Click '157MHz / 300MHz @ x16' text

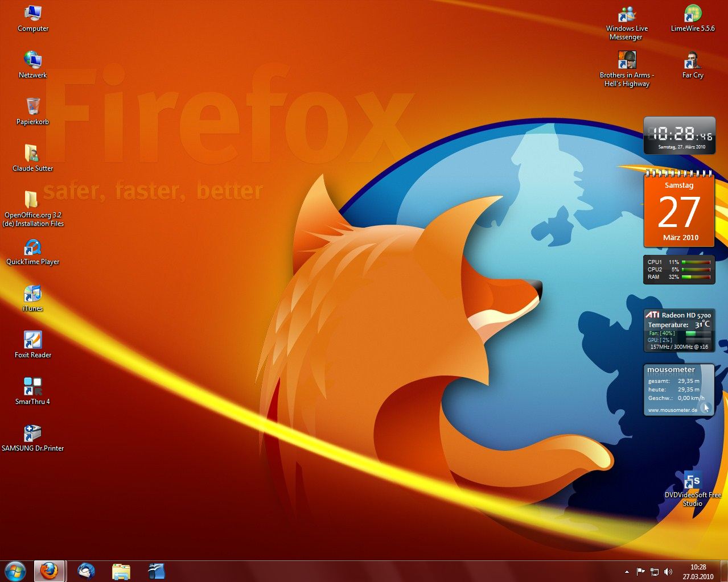pyautogui.click(x=679, y=347)
